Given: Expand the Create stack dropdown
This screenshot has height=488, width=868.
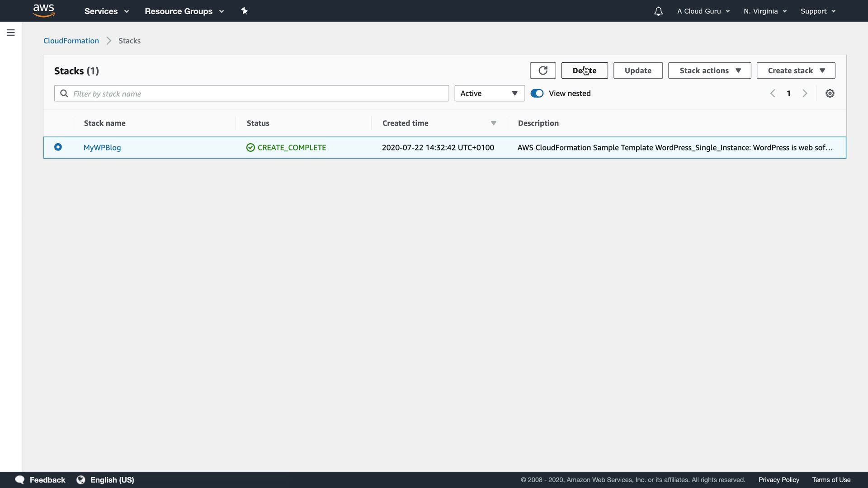Looking at the screenshot, I should pyautogui.click(x=796, y=70).
